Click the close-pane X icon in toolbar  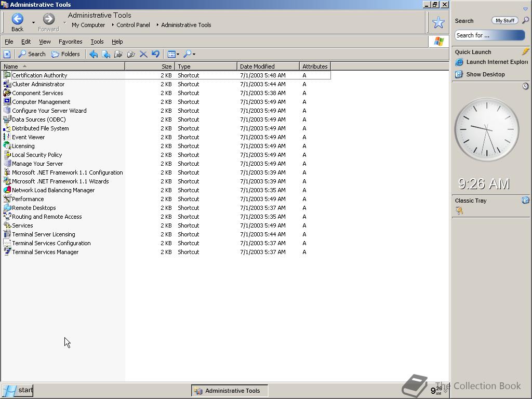pyautogui.click(x=7, y=54)
